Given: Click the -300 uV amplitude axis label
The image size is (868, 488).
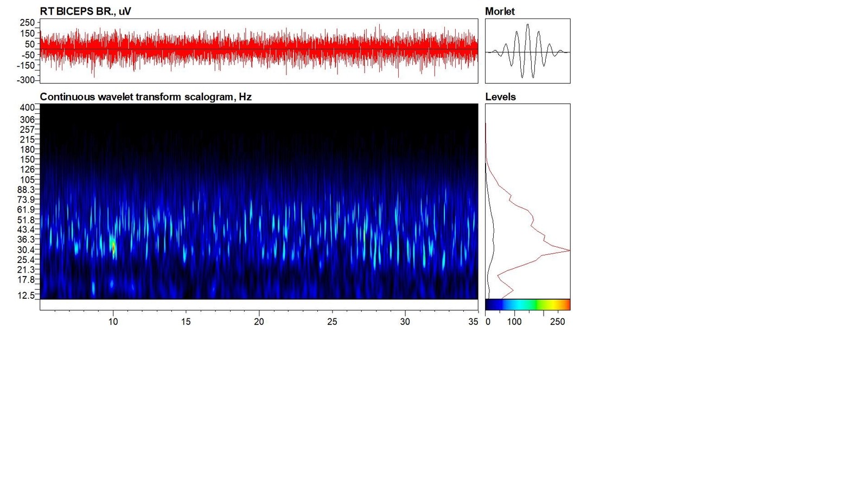Looking at the screenshot, I should coord(26,80).
